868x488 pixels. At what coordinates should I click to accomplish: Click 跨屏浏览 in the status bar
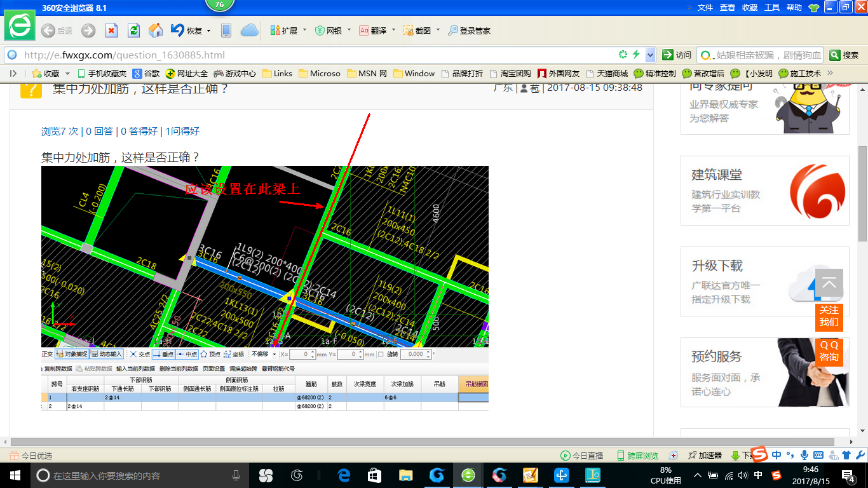point(638,456)
